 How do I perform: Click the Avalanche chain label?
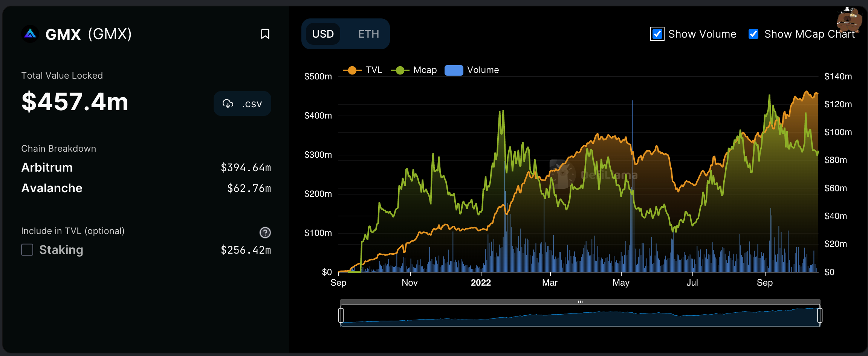tap(52, 188)
